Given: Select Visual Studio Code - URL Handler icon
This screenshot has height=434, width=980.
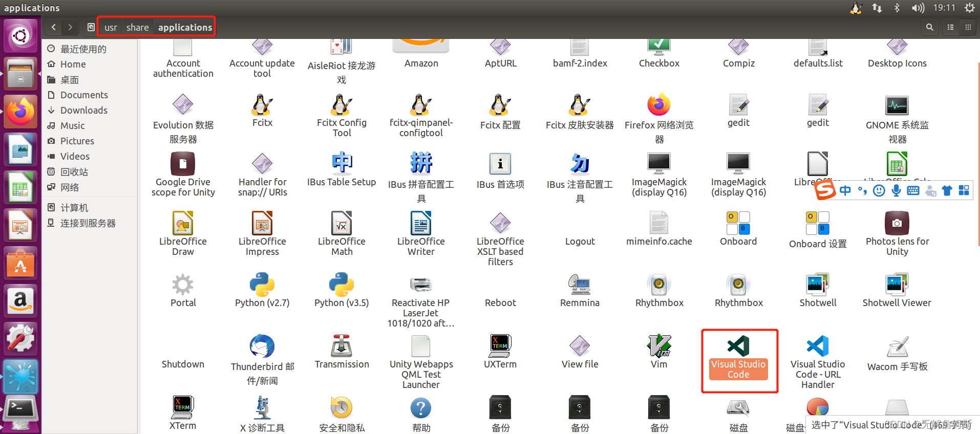Looking at the screenshot, I should pos(818,346).
